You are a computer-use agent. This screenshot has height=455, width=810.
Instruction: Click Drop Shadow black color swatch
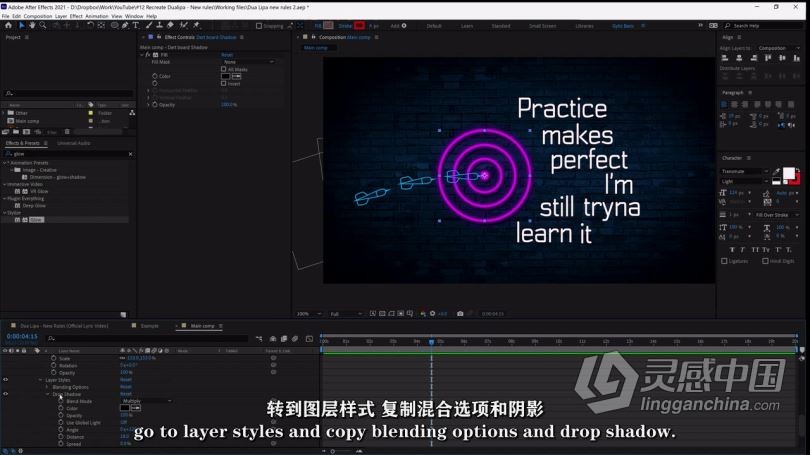(124, 408)
